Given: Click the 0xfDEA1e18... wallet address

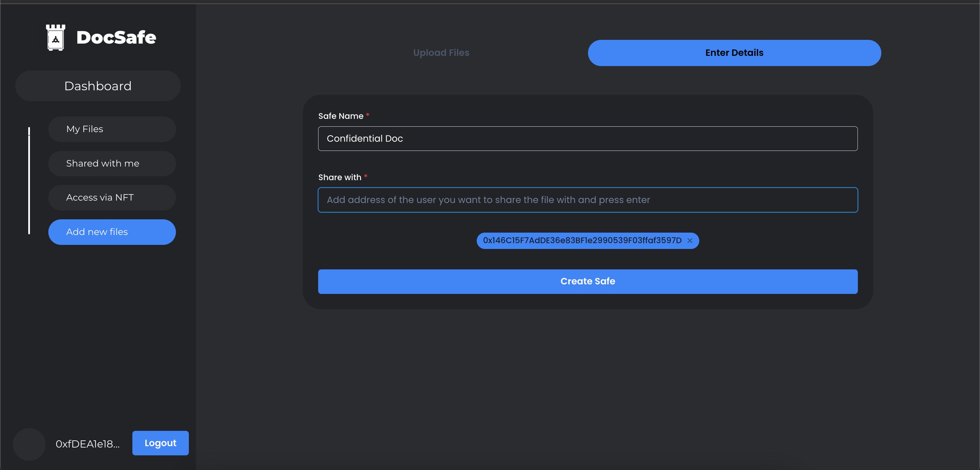Looking at the screenshot, I should 87,444.
